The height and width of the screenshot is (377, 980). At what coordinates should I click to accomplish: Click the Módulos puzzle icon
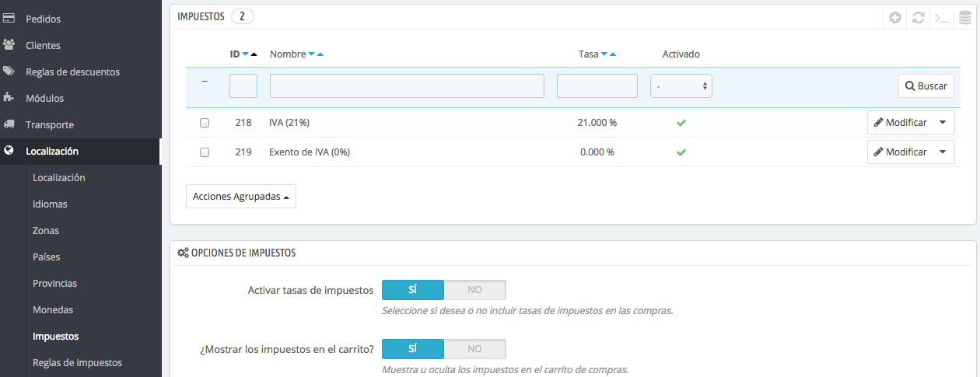[9, 98]
